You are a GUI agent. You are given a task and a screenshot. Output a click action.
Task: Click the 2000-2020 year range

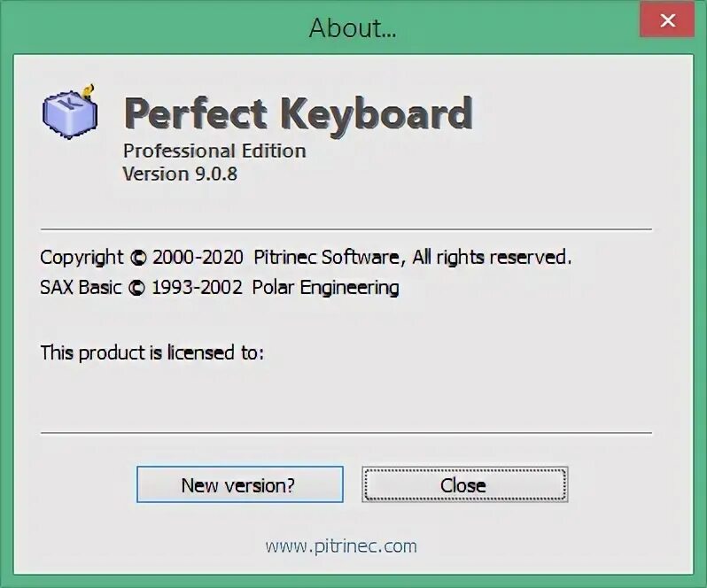click(198, 258)
